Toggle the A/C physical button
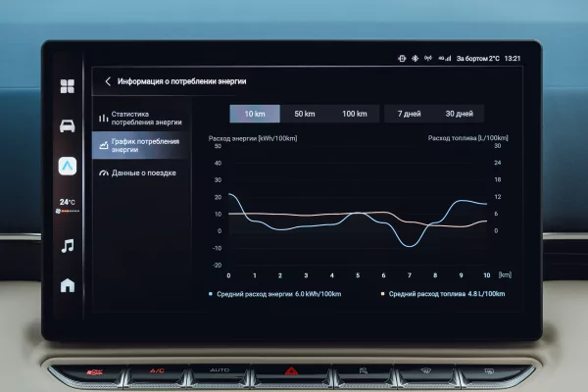Image resolution: width=588 pixels, height=392 pixels. click(158, 371)
